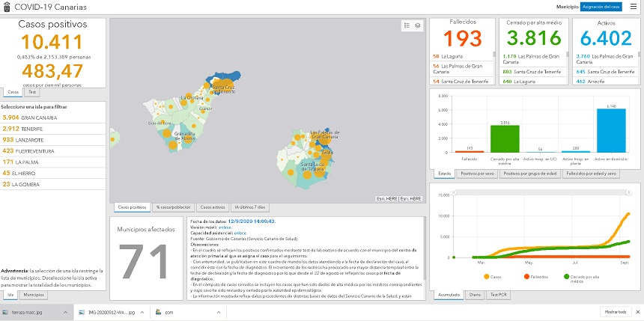Open the map legend list icon
Viewport: 644px width, 321px height.
pyautogui.click(x=407, y=25)
